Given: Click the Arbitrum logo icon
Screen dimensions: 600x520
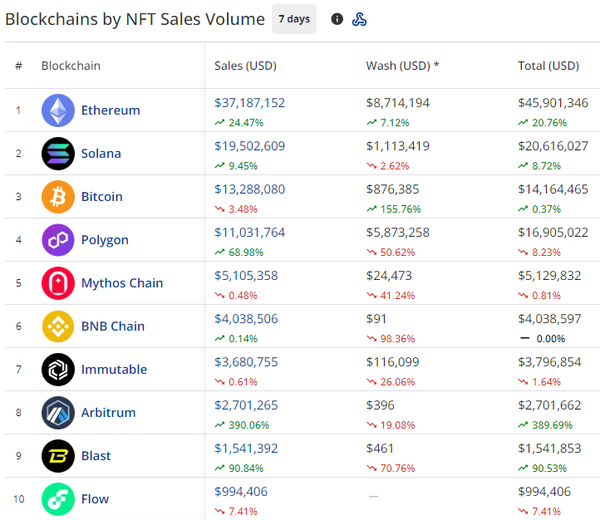Looking at the screenshot, I should pos(57,412).
